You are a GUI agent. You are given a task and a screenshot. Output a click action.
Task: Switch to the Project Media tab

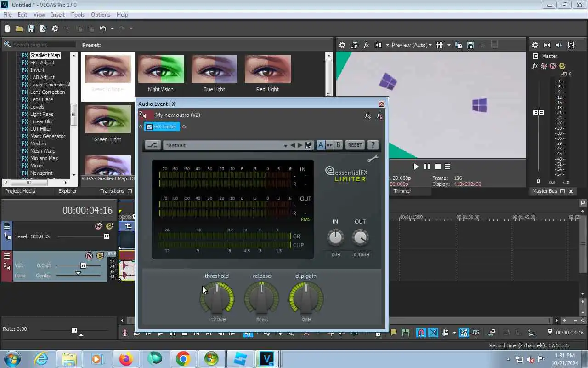tap(20, 191)
